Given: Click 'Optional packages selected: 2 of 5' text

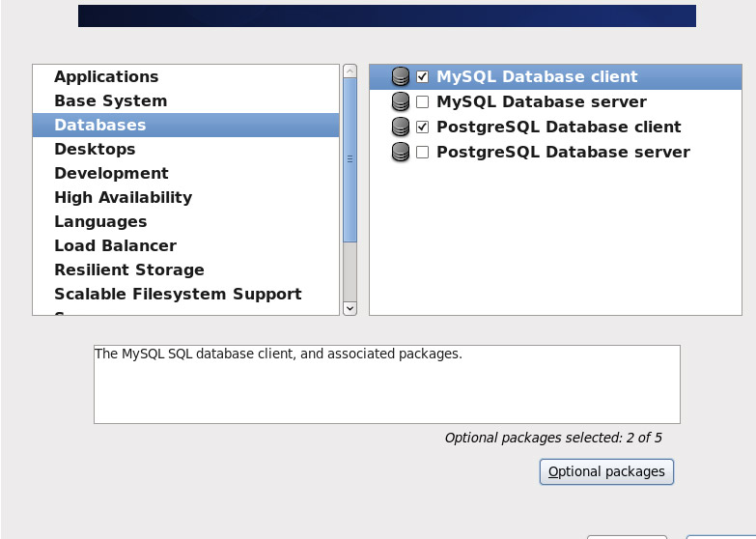Looking at the screenshot, I should pyautogui.click(x=553, y=438).
